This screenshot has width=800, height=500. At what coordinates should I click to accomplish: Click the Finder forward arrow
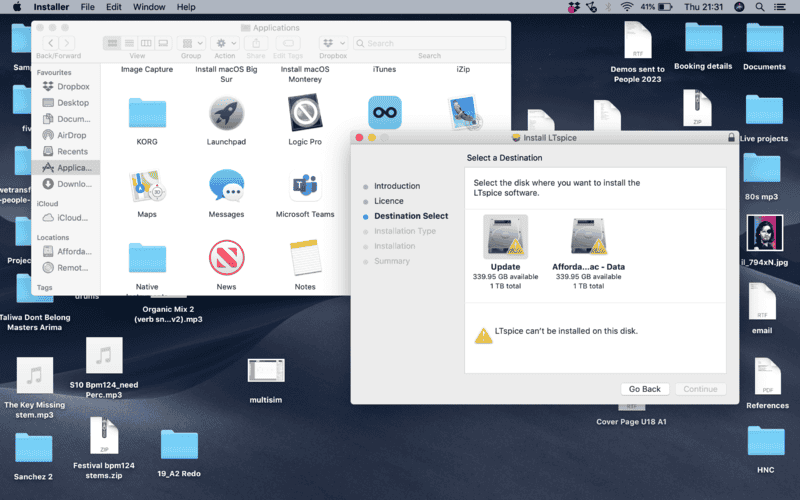click(x=67, y=43)
